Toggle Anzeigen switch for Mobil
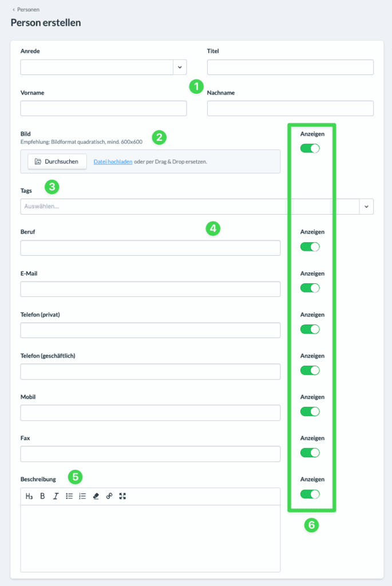Screen dimensions: 392x586 click(x=310, y=411)
